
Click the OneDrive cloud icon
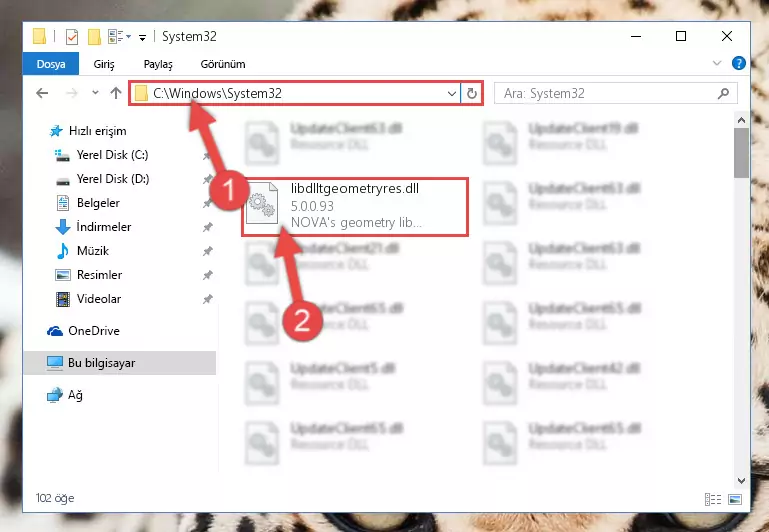[54, 331]
